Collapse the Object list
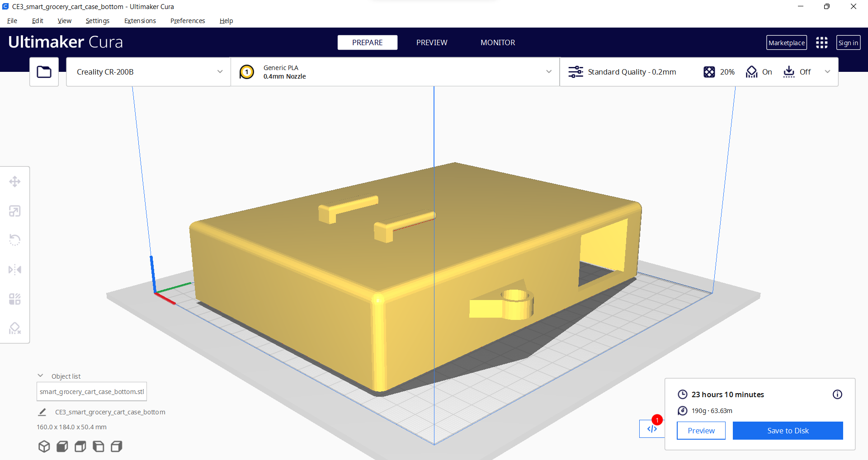This screenshot has width=868, height=460. click(40, 376)
